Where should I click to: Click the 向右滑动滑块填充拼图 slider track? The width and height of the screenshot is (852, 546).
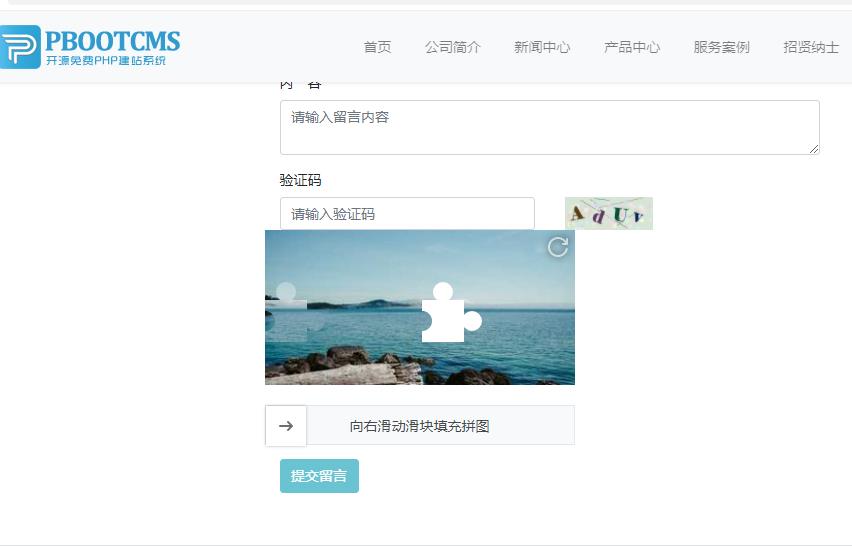click(x=440, y=425)
